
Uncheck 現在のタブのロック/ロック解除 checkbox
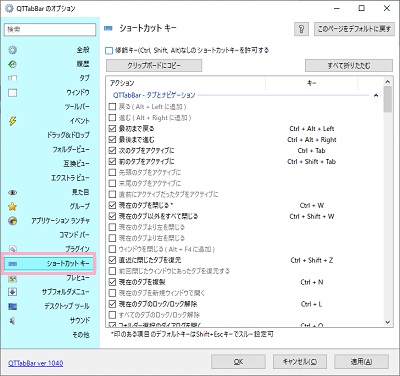point(112,304)
